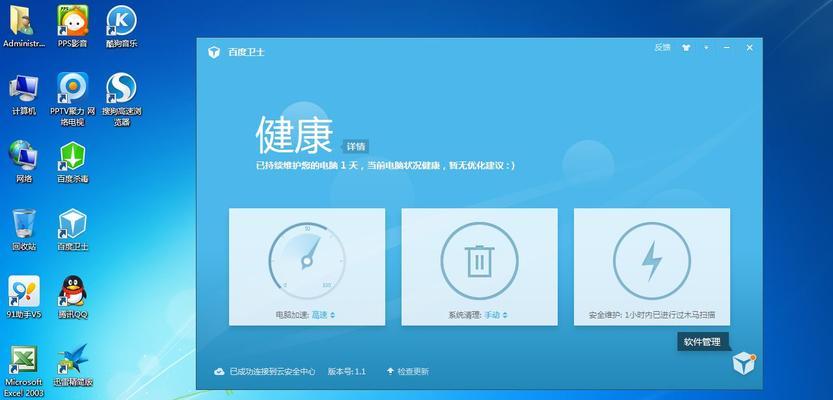Launch PPS影音 from the desktop

[x=72, y=26]
